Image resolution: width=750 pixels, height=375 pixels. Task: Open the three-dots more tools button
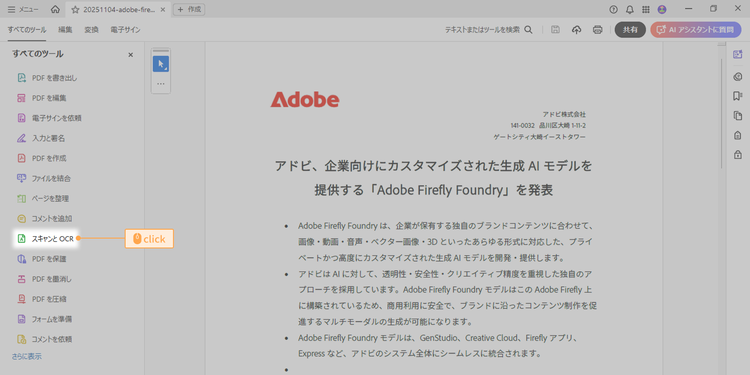click(x=161, y=83)
